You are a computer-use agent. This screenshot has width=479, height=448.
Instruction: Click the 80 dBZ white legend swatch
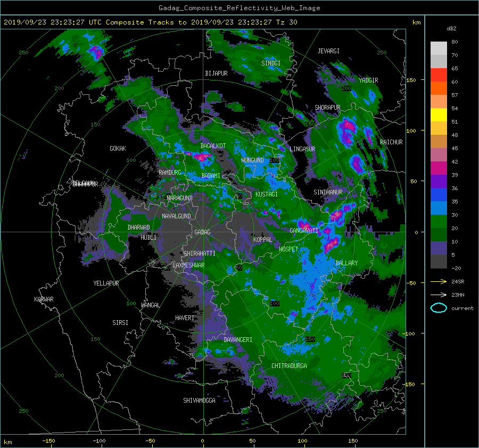click(x=439, y=48)
